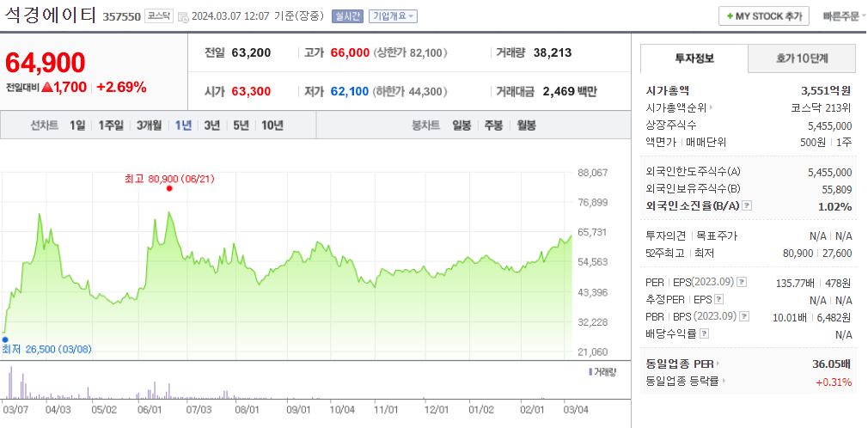Show the 일봉 candlestick chart
868x428 pixels.
click(462, 125)
